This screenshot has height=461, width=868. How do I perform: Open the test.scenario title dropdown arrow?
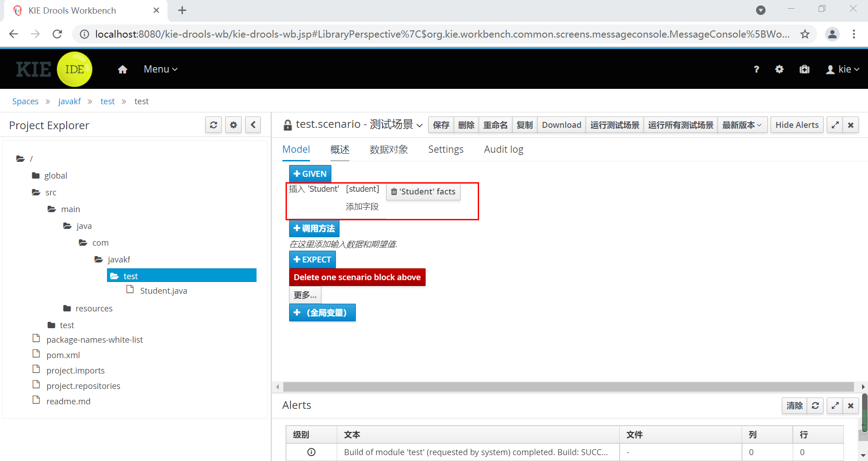click(420, 125)
